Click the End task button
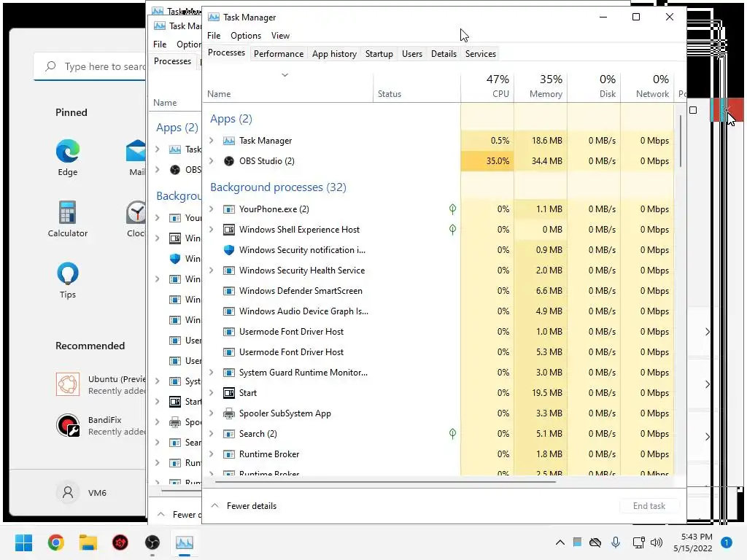 (649, 506)
